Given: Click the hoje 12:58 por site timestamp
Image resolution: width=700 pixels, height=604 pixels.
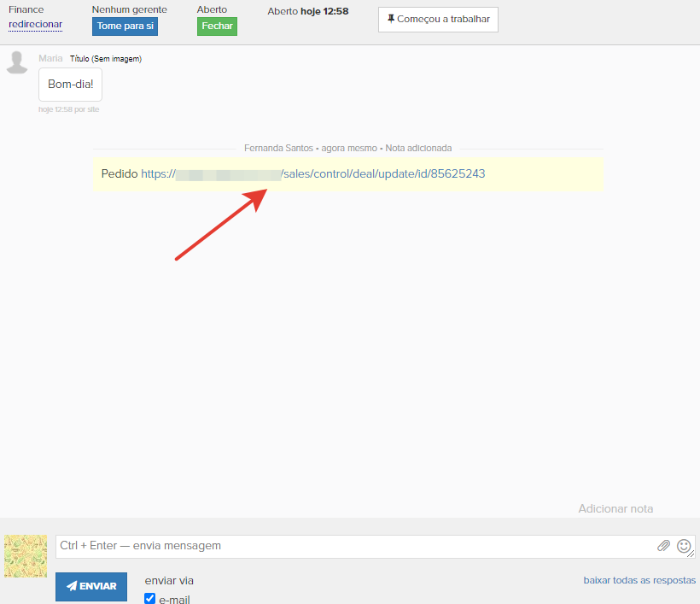Looking at the screenshot, I should [x=69, y=109].
